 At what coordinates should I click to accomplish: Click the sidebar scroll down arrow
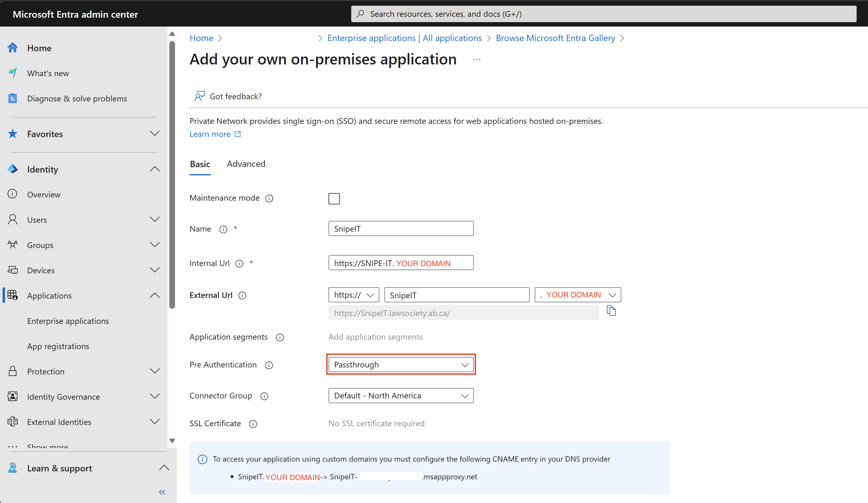[172, 441]
